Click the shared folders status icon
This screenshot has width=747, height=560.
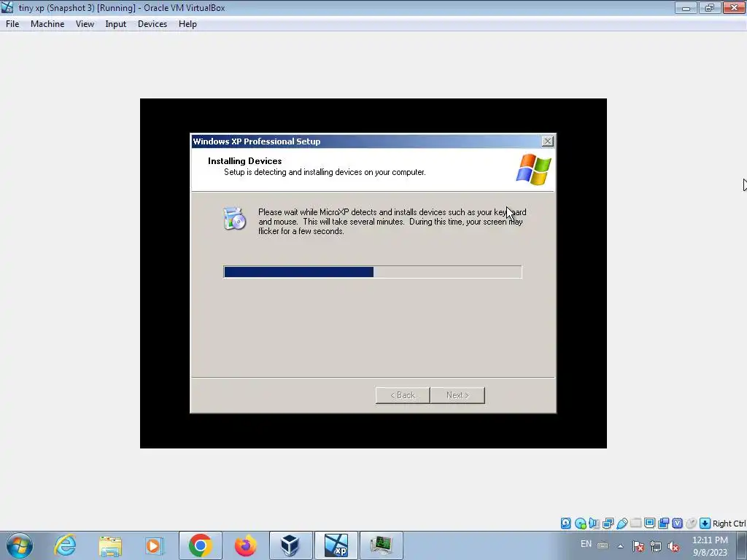pyautogui.click(x=635, y=524)
